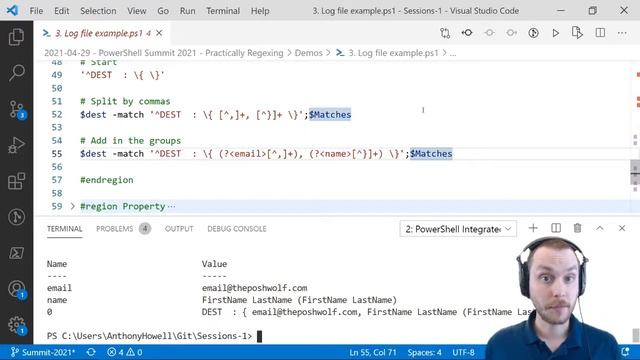Viewport: 640px width, 360px height.
Task: Open the Search view in activity bar
Action: 16,73
